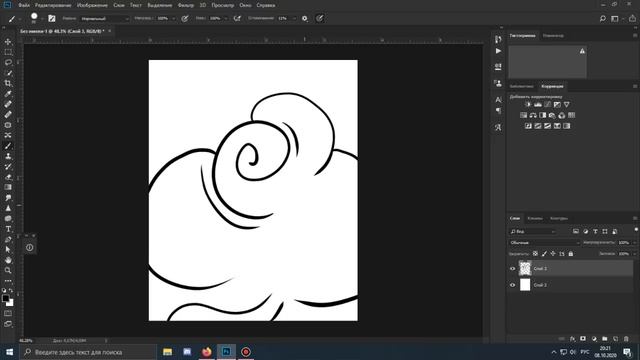This screenshot has width=640, height=360.
Task: Select the Rectangular Marquee tool
Action: tap(8, 52)
